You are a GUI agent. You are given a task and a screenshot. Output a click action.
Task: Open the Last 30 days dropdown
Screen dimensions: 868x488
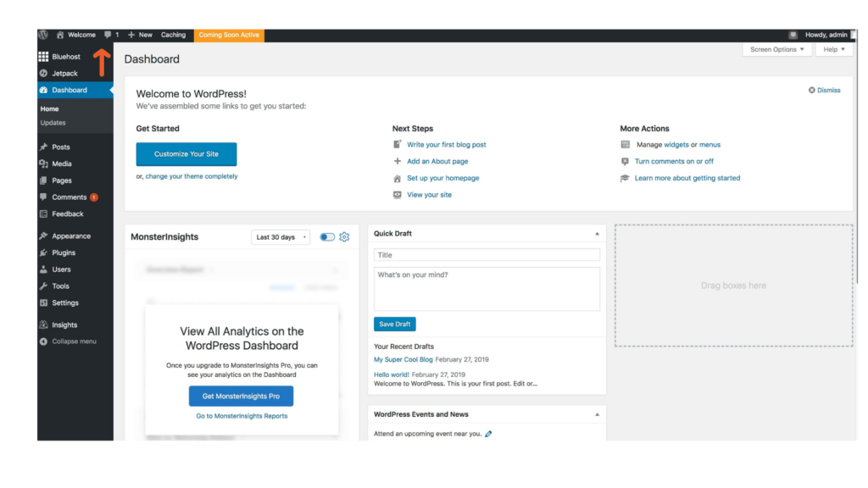(x=281, y=237)
